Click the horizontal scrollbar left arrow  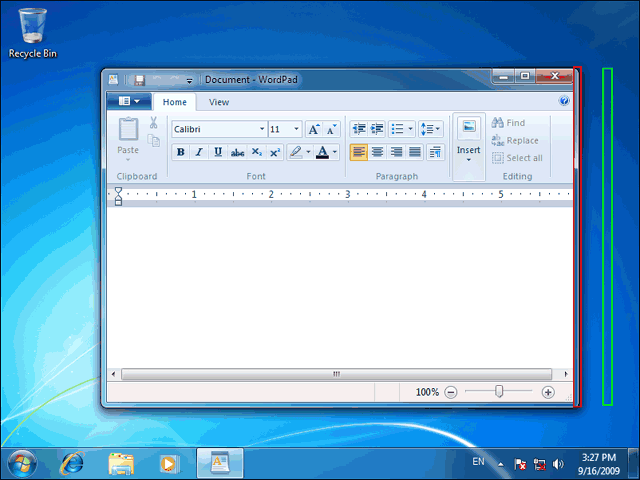(x=113, y=374)
